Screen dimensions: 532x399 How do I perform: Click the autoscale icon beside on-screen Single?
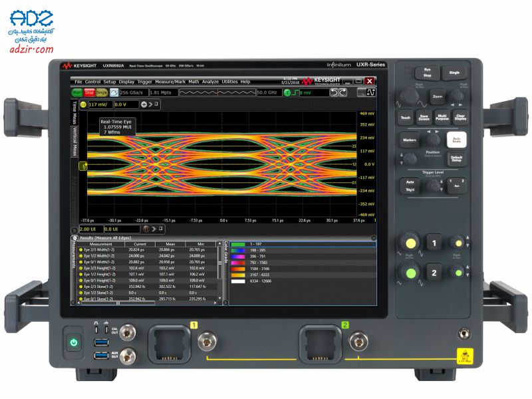114,92
